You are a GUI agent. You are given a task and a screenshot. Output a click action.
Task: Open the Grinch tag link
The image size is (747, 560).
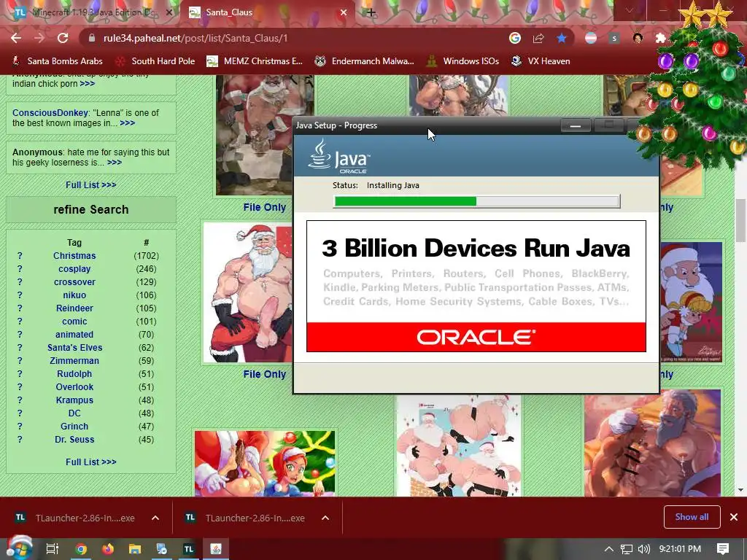pos(74,426)
